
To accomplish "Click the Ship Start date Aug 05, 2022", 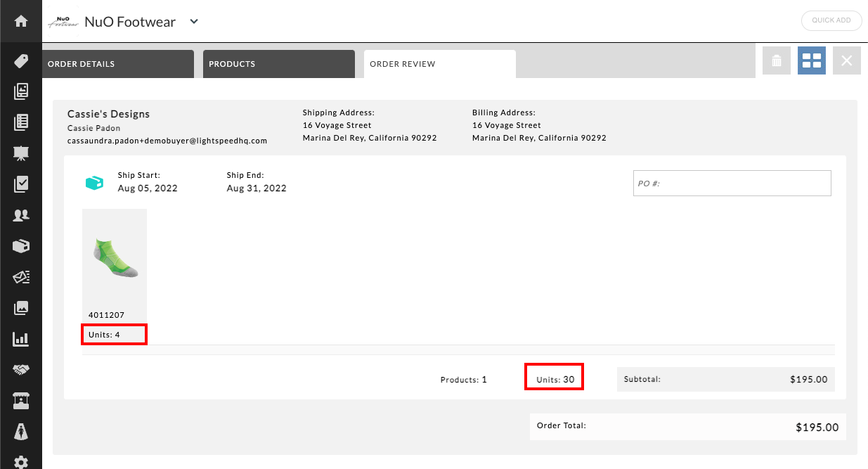I will point(148,188).
